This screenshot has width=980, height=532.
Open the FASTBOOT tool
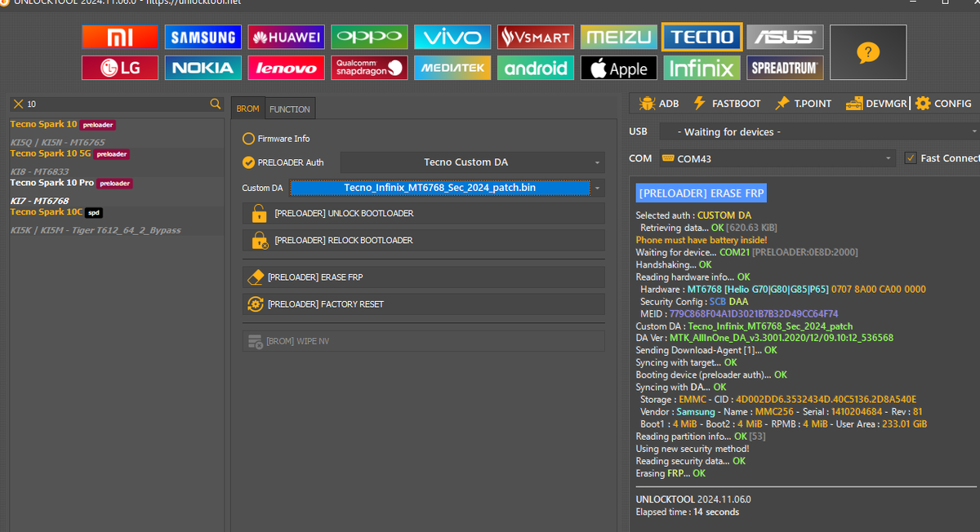pyautogui.click(x=726, y=104)
